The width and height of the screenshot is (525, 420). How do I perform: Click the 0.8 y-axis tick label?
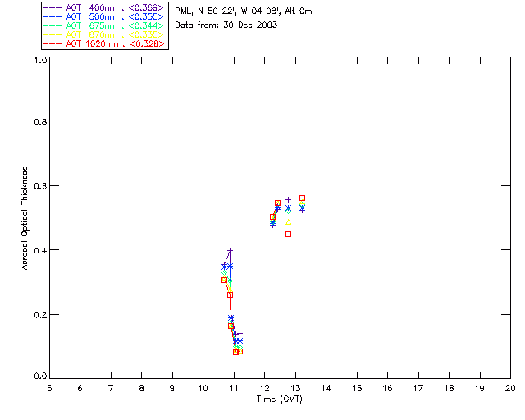40,121
